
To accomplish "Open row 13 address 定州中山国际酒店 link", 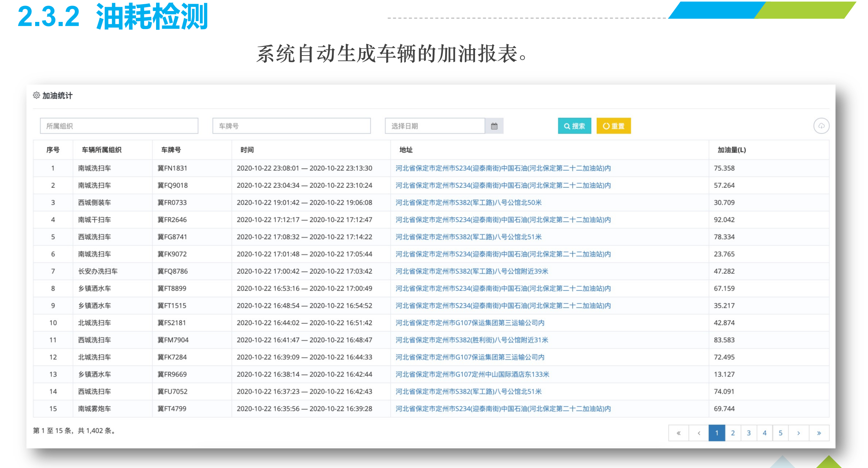I will tap(472, 374).
